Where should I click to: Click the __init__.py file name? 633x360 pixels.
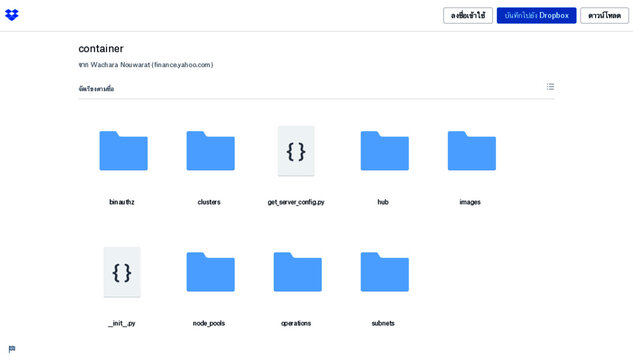pos(122,323)
